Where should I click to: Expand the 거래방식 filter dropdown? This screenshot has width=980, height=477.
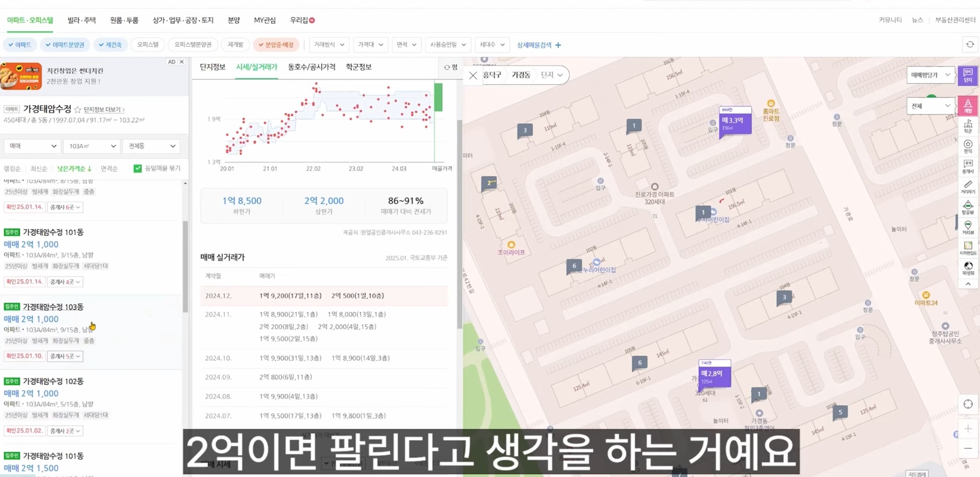tap(329, 45)
